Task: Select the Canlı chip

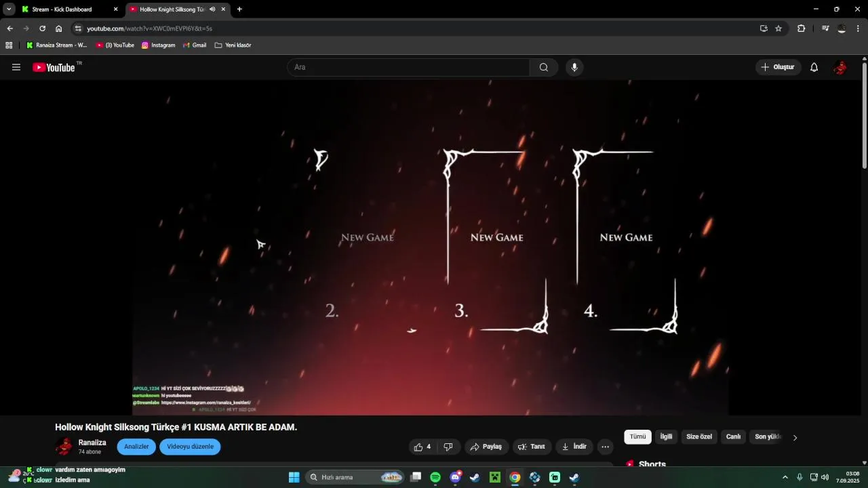Action: tap(734, 437)
